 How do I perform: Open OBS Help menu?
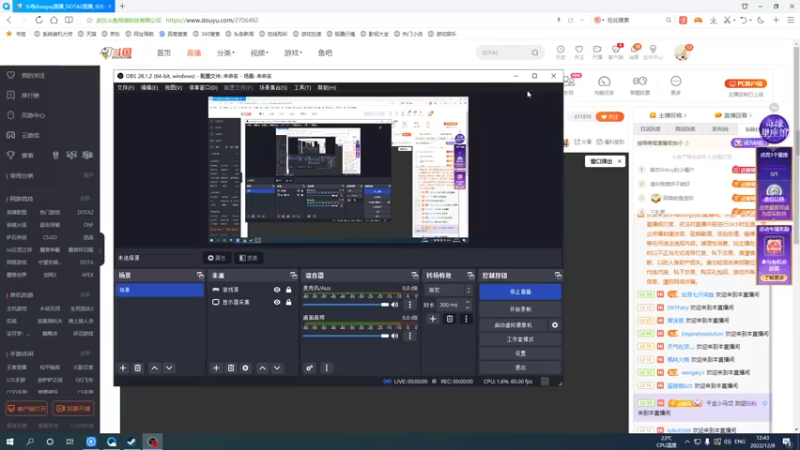tap(327, 88)
